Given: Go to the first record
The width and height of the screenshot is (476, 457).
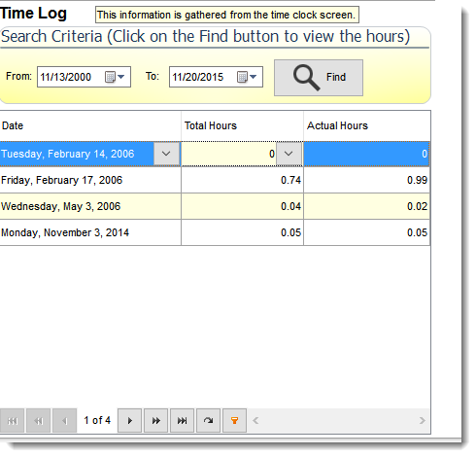Looking at the screenshot, I should pos(13,421).
